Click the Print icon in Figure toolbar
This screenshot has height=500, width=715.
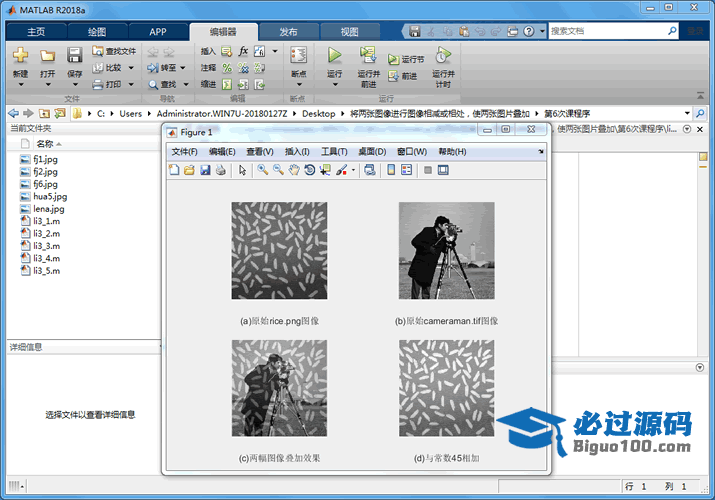click(x=220, y=170)
